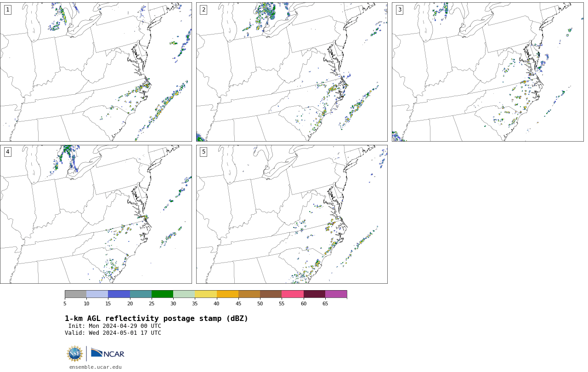
Task: Click the purple 65+ dBZ swatch
Action: [x=336, y=294]
